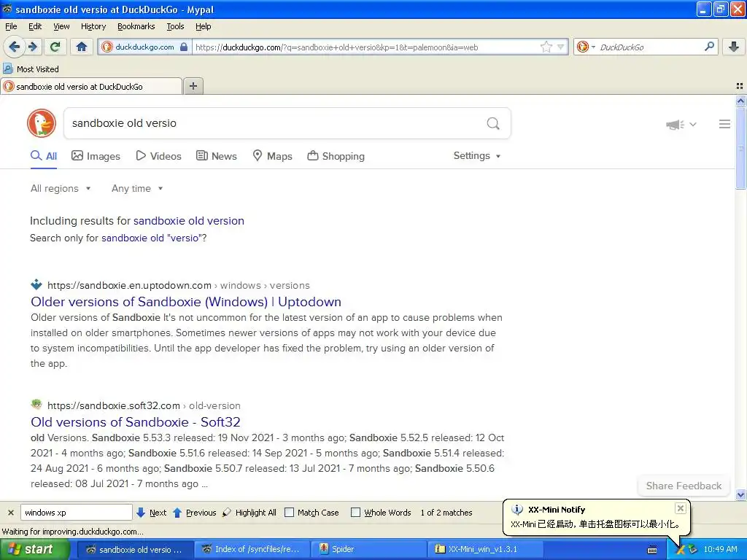
Task: Click the Uptodown favicon beside its URL
Action: (36, 285)
